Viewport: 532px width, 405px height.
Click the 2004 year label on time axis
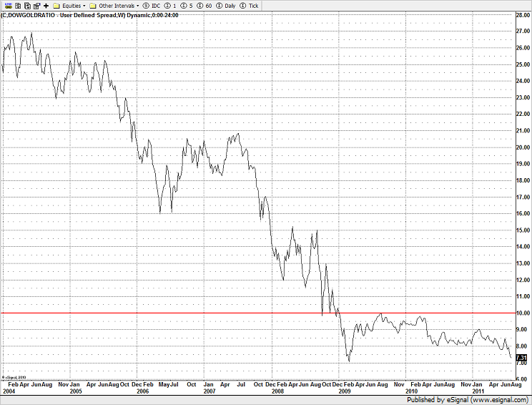(x=9, y=391)
